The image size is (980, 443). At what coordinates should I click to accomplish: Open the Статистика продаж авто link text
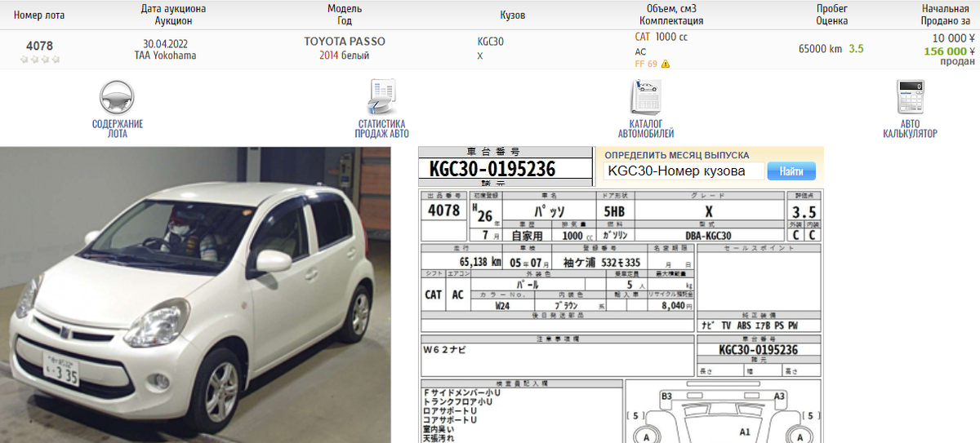[381, 129]
